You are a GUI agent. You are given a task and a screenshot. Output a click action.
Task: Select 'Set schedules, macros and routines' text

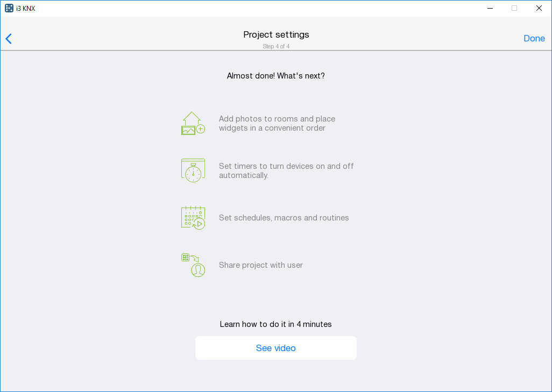point(284,218)
